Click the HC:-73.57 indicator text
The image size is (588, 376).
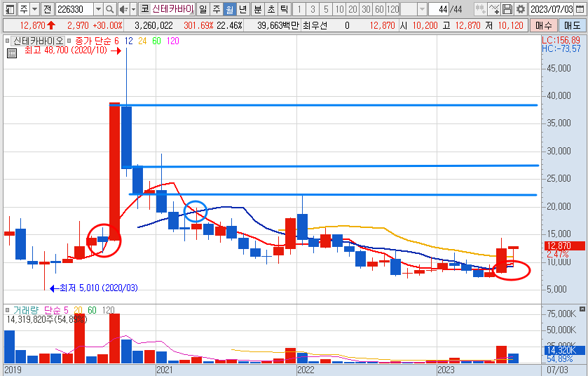(561, 49)
